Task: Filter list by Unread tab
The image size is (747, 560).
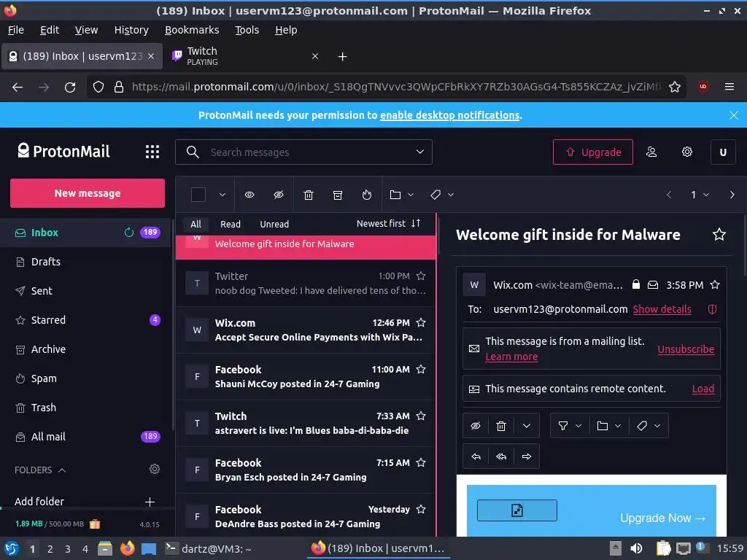Action: [274, 224]
